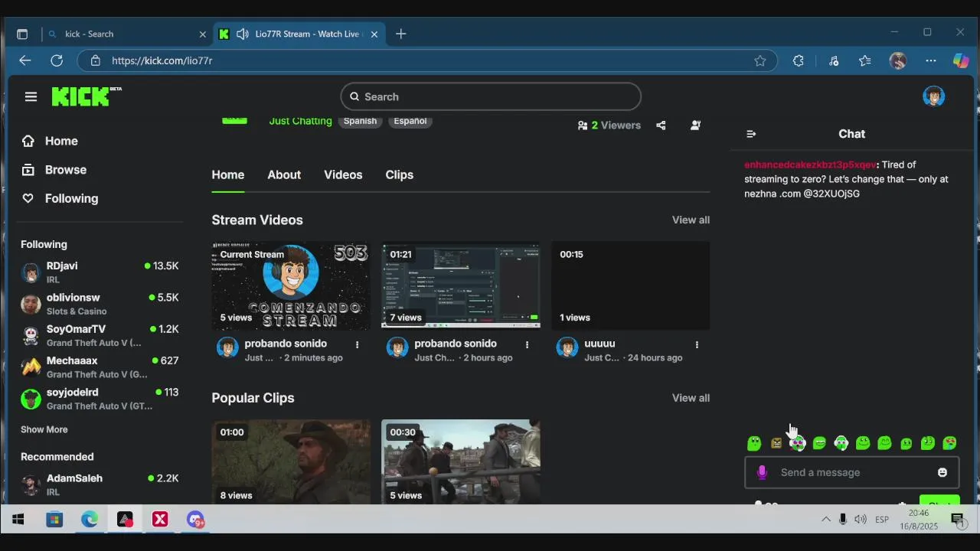
Task: Click the purple microphone icon in chat
Action: 762,472
